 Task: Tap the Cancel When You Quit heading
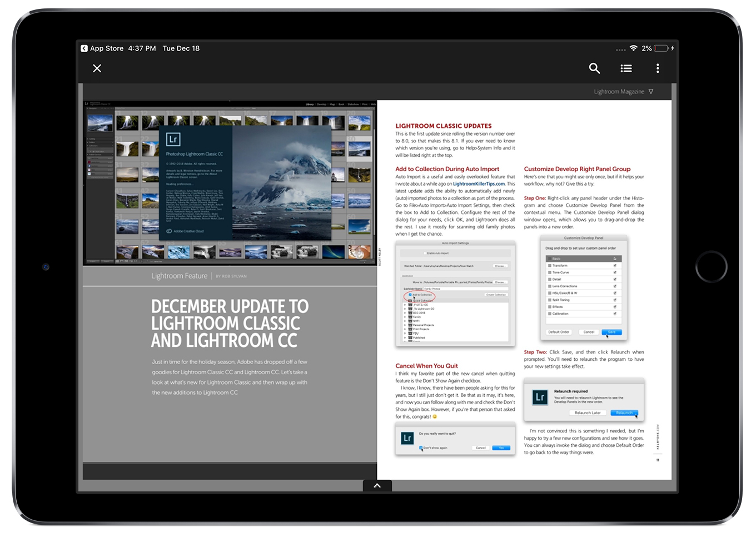(426, 366)
